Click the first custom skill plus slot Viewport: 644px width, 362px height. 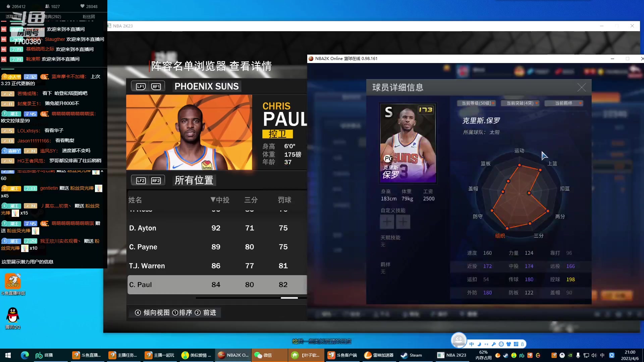pos(387,222)
